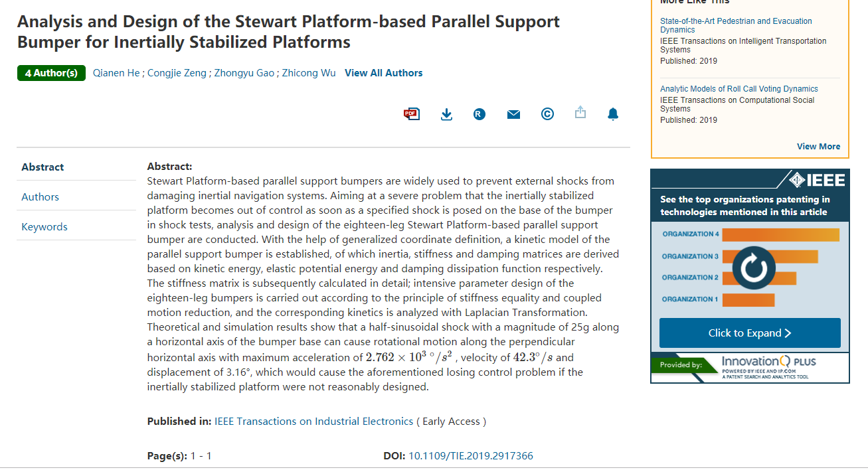Click the circular refresh arrow on patent chart
This screenshot has height=470, width=868.
coord(754,268)
